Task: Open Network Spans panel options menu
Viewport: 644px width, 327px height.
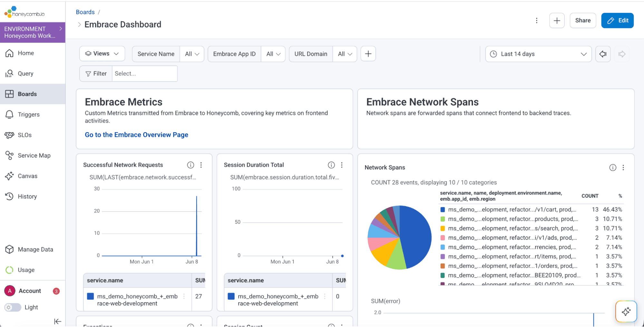Action: 623,168
